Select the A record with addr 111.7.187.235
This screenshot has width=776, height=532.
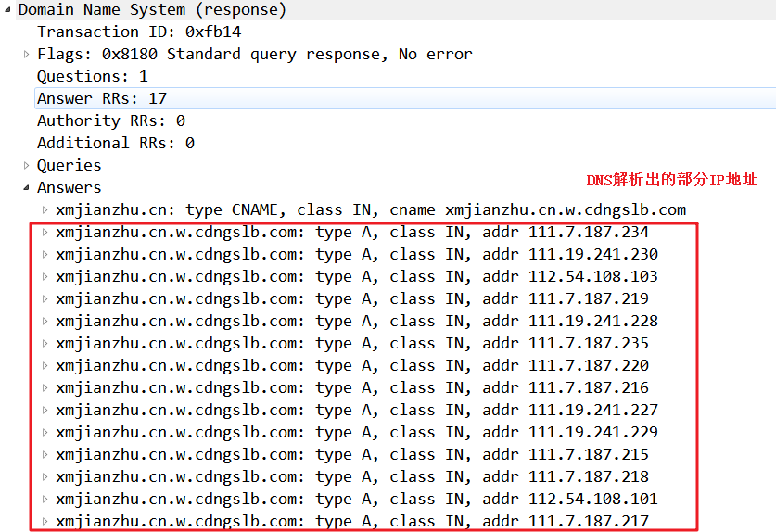[352, 344]
